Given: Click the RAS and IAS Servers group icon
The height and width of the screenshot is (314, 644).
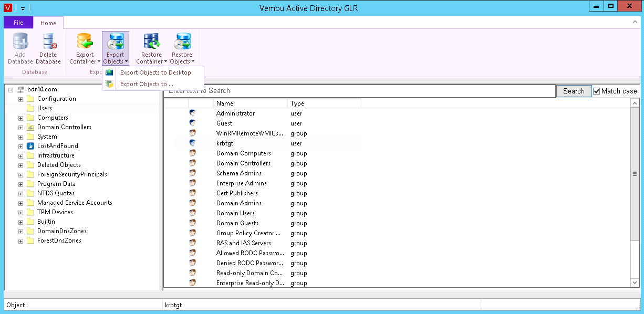Looking at the screenshot, I should [193, 243].
